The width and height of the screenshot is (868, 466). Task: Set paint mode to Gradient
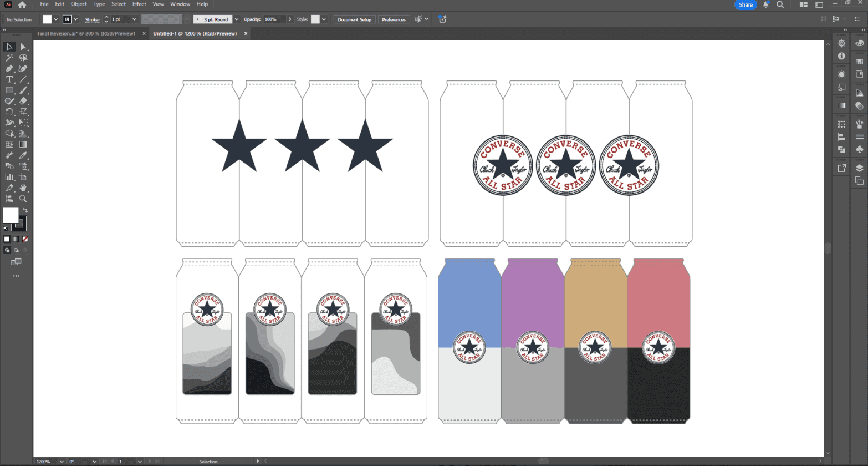pyautogui.click(x=16, y=239)
